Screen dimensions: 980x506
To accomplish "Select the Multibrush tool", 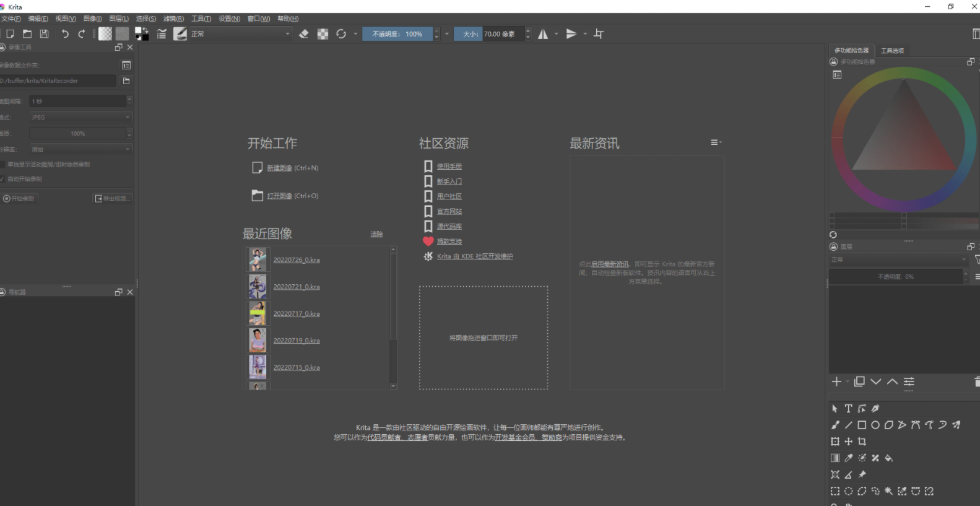I will (956, 425).
